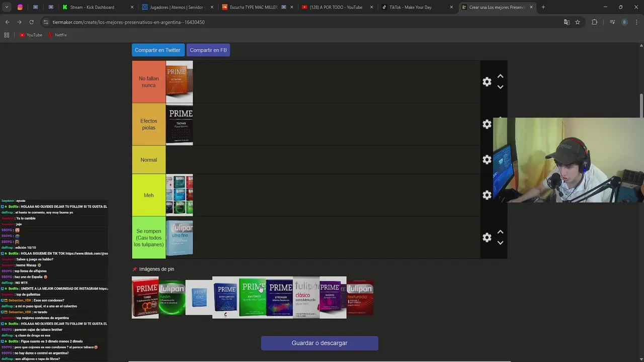Screen dimensions: 644x362
Task: Select the green 'Se rompen' tier label
Action: click(x=148, y=237)
